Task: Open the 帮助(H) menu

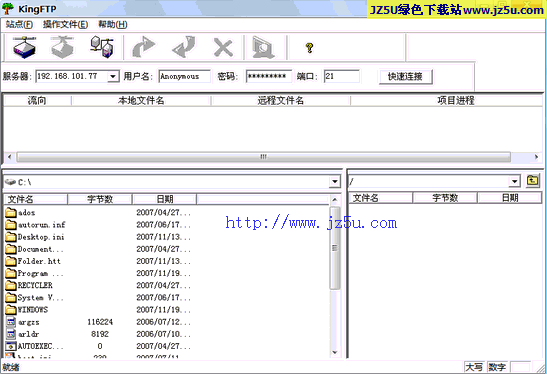Action: point(113,24)
